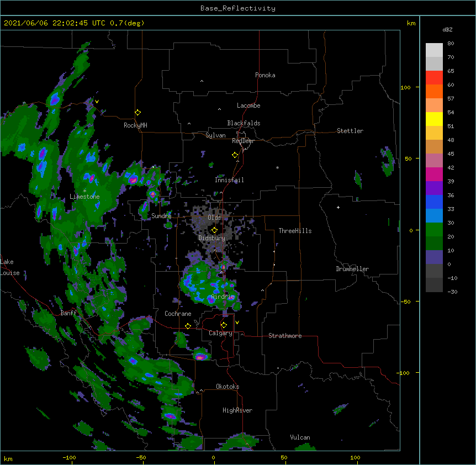The height and width of the screenshot is (465, 476).
Task: Pick the red 60-65 dBZ legend swatch
Action: [x=434, y=78]
